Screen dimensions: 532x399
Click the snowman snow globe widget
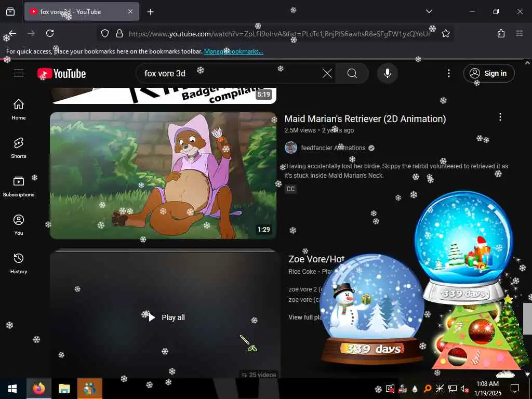pos(373,308)
